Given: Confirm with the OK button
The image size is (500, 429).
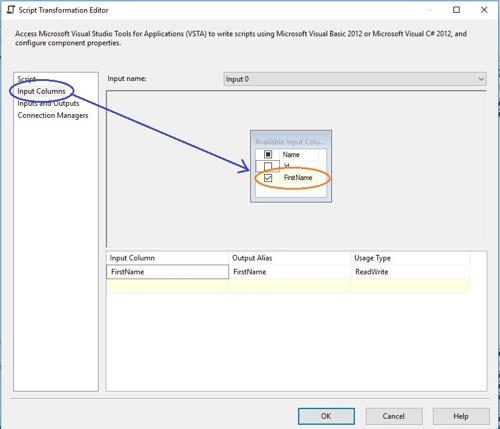Looking at the screenshot, I should point(326,416).
